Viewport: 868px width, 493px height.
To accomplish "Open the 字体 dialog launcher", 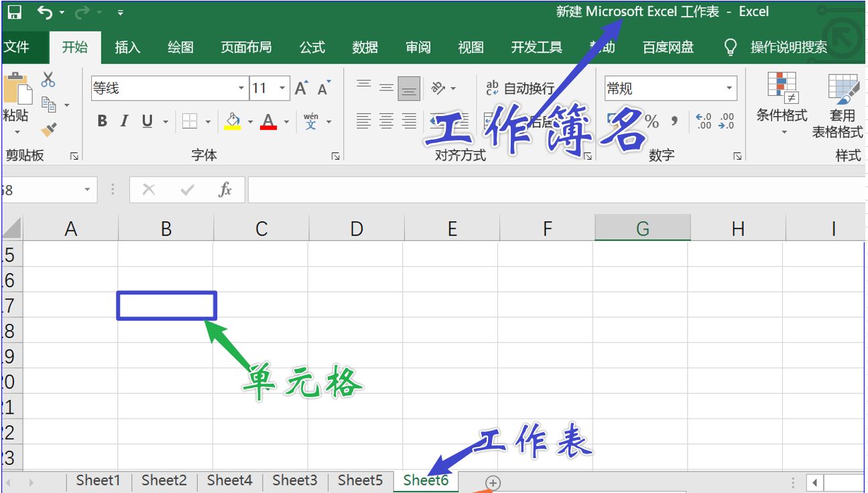I will point(335,156).
